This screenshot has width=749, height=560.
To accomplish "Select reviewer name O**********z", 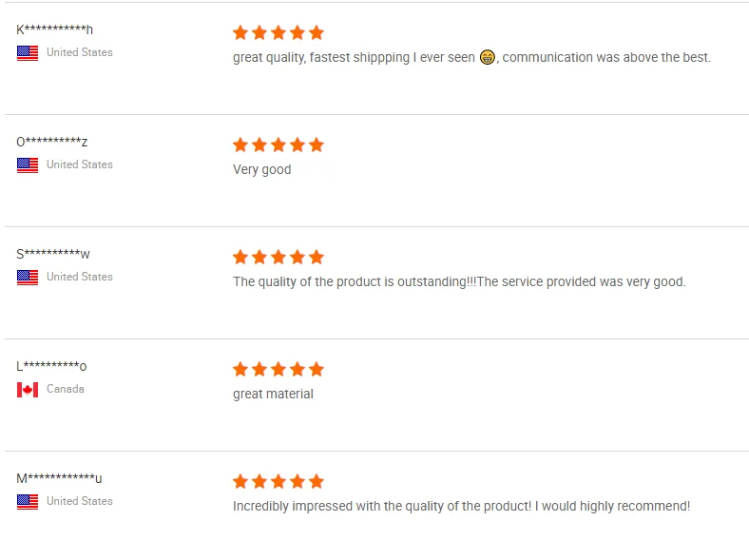I will point(52,142).
